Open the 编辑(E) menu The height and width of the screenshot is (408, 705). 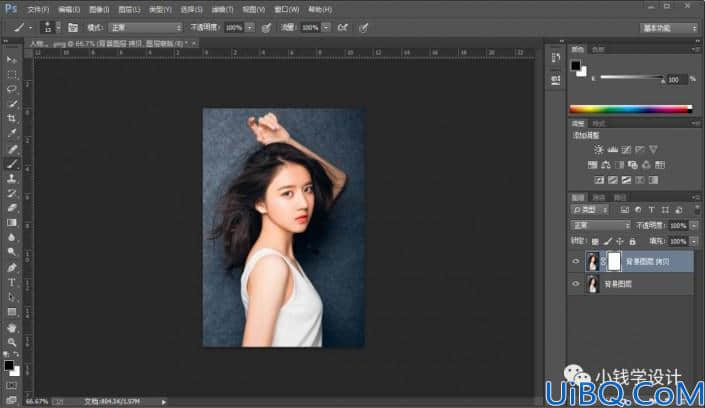[x=69, y=9]
